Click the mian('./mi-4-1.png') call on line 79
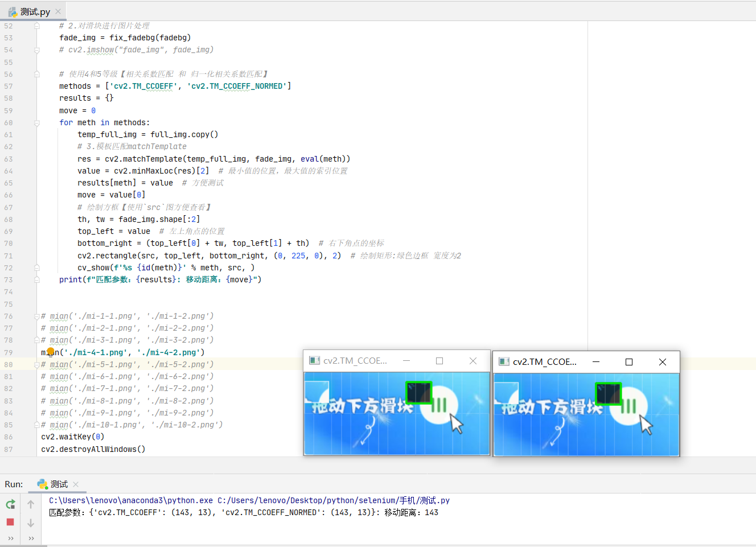This screenshot has height=547, width=756. [123, 352]
